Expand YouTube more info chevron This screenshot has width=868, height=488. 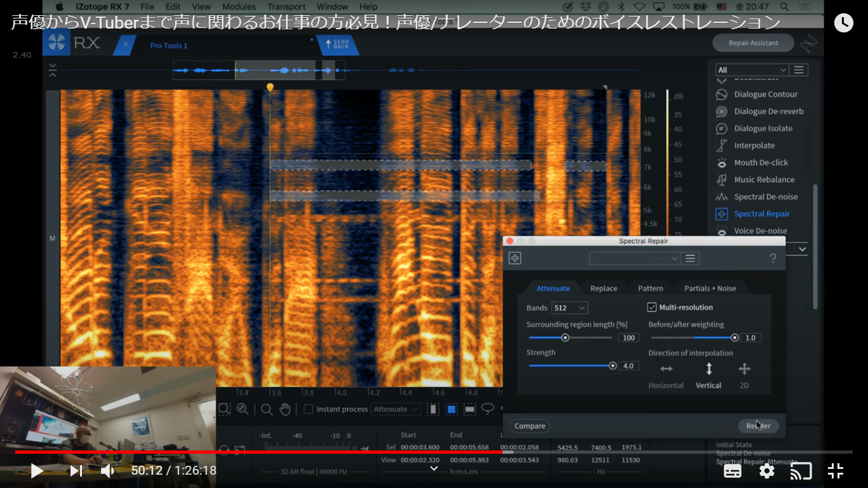[x=434, y=468]
